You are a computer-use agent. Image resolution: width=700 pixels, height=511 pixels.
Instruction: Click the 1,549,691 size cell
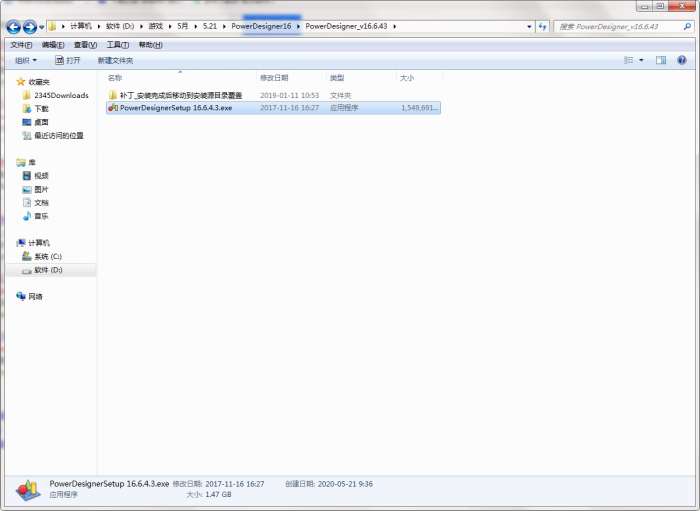coord(420,108)
